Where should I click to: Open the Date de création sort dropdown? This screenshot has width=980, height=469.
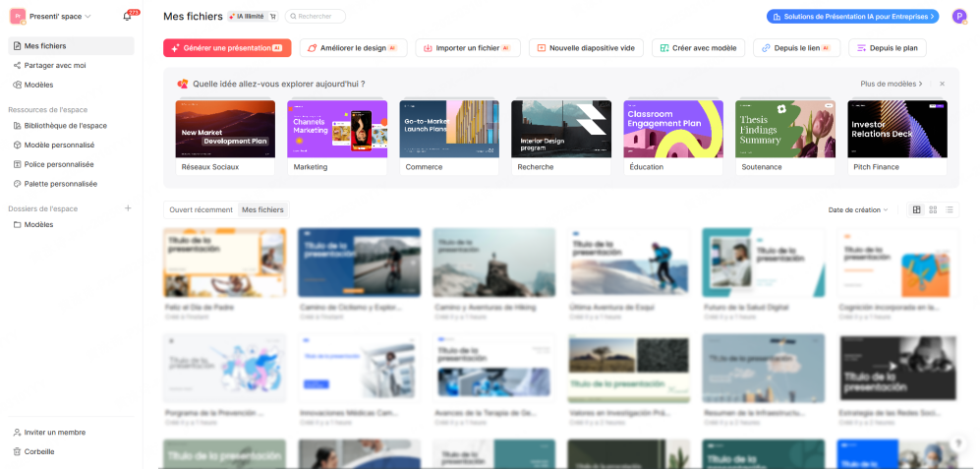[857, 209]
